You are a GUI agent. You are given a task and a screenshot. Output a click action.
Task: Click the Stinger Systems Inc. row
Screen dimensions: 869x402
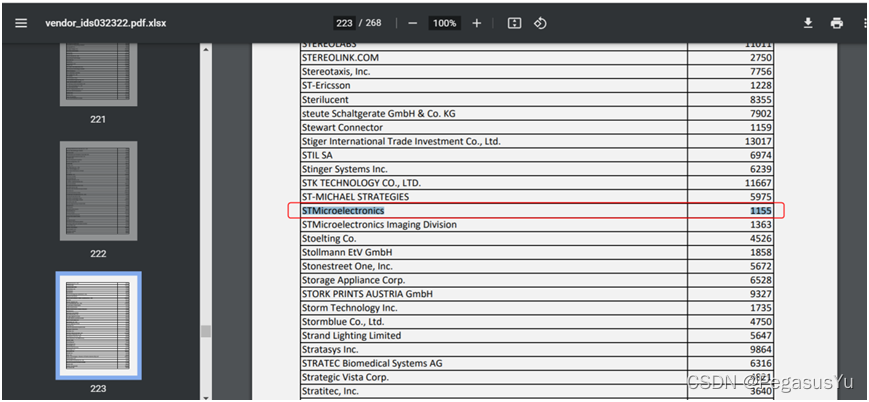tap(536, 169)
